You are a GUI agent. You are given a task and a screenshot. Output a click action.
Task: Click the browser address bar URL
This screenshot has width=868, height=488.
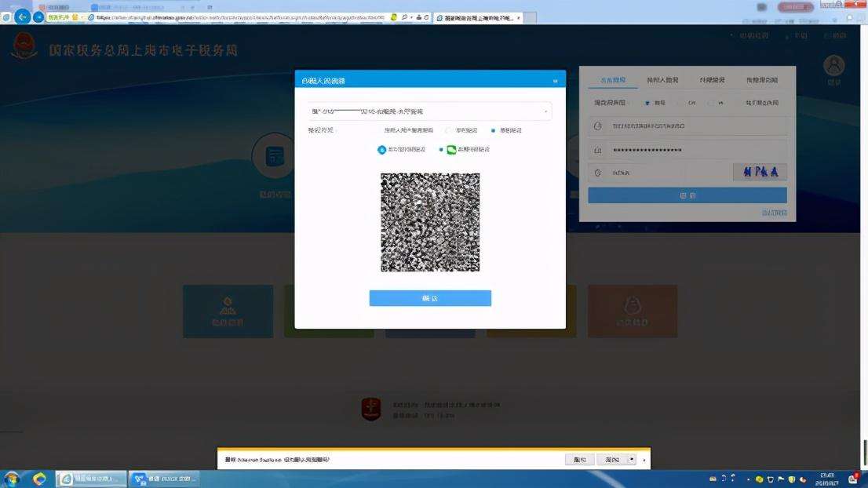240,18
